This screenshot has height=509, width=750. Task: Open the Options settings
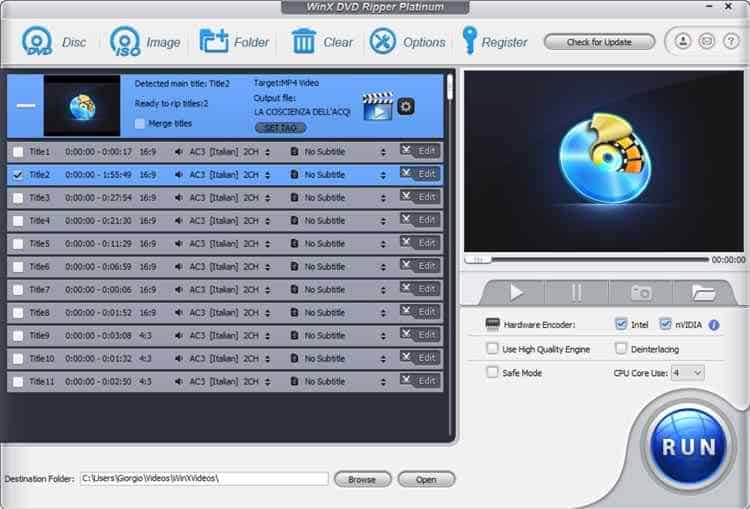(x=383, y=42)
